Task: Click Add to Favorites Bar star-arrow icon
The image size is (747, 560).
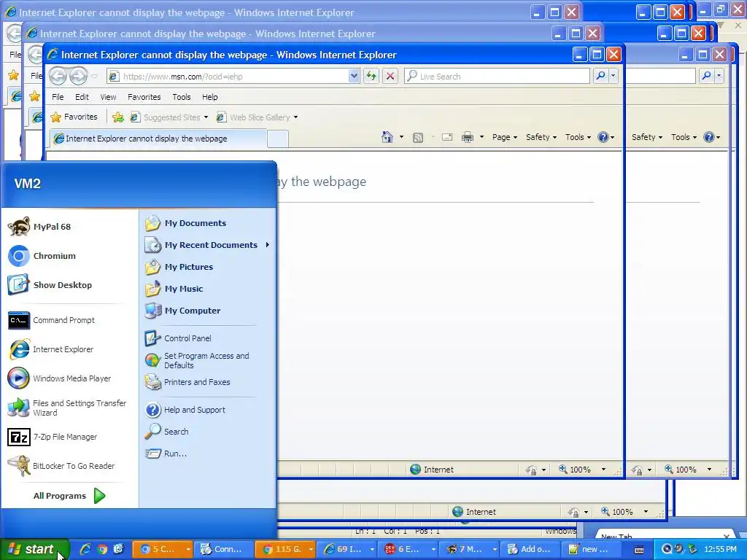Action: coord(118,117)
